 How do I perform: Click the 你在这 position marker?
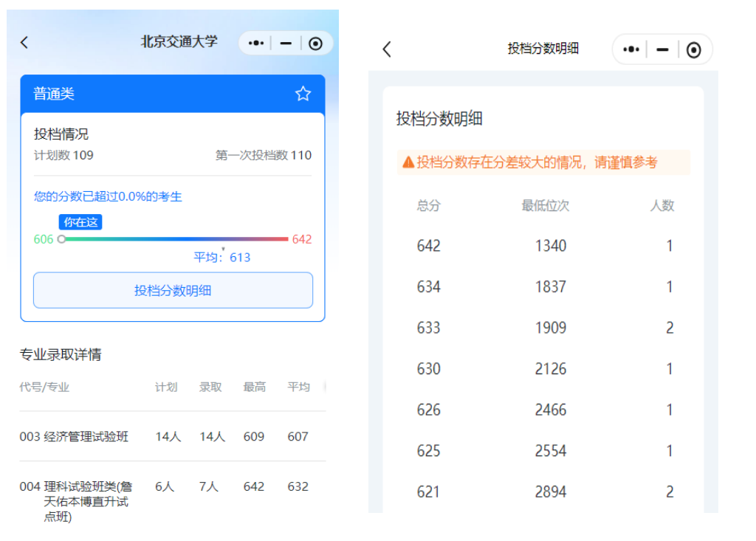(x=80, y=222)
